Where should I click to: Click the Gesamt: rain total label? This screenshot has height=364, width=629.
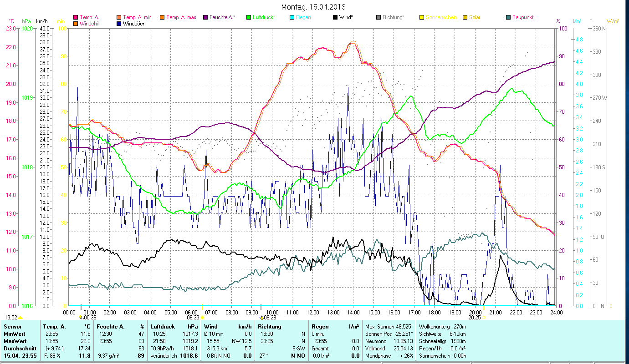[321, 348]
